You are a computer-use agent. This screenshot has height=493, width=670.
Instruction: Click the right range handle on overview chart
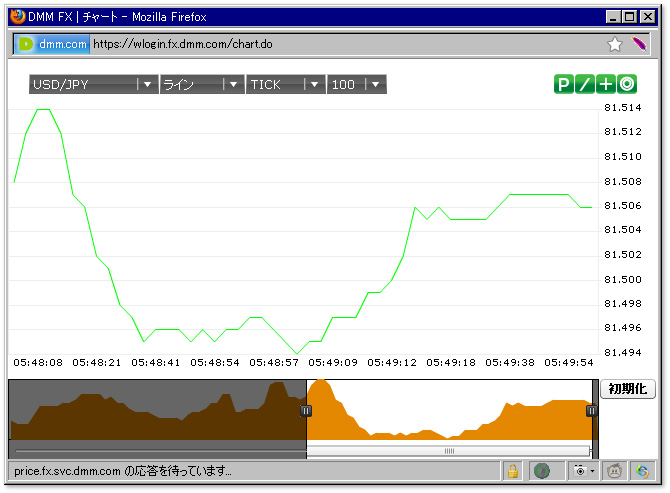tap(591, 411)
